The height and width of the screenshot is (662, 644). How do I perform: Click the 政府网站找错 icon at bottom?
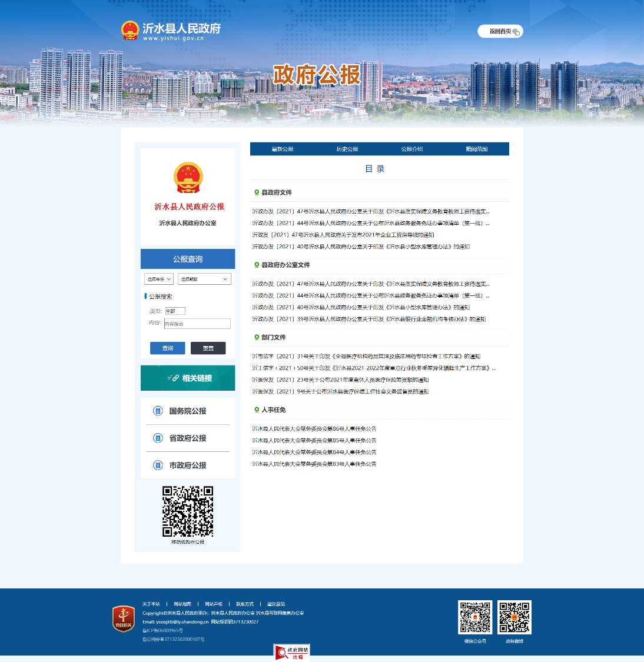click(x=291, y=653)
